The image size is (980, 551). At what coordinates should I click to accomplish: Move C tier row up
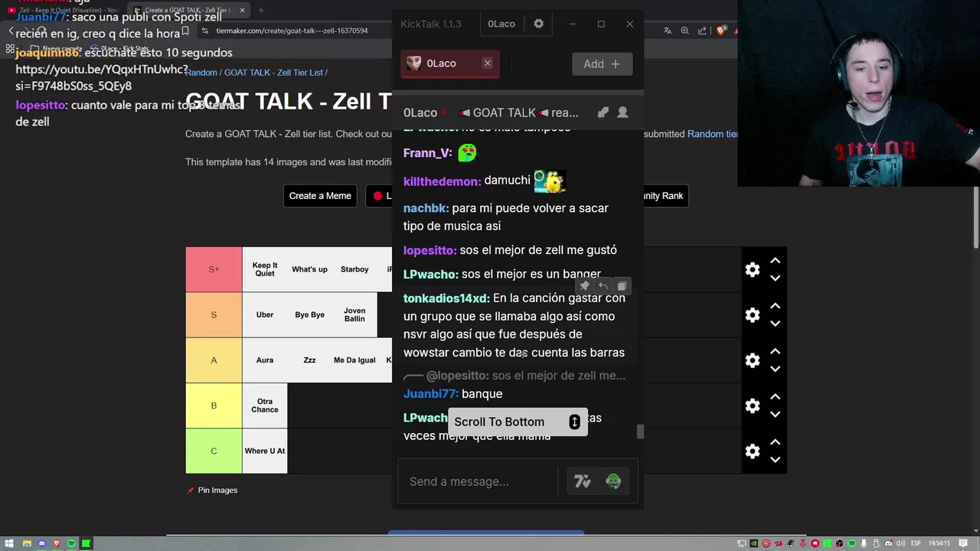(x=775, y=442)
